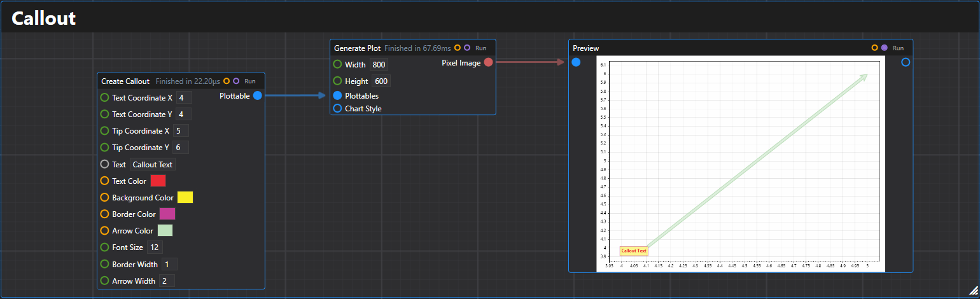This screenshot has width=980, height=299.
Task: Click the Plottables input port on Generate Plot
Action: tap(337, 95)
